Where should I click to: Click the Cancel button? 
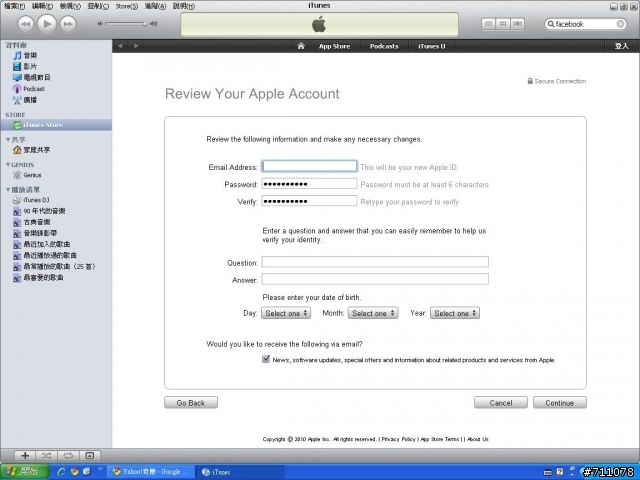(x=501, y=402)
